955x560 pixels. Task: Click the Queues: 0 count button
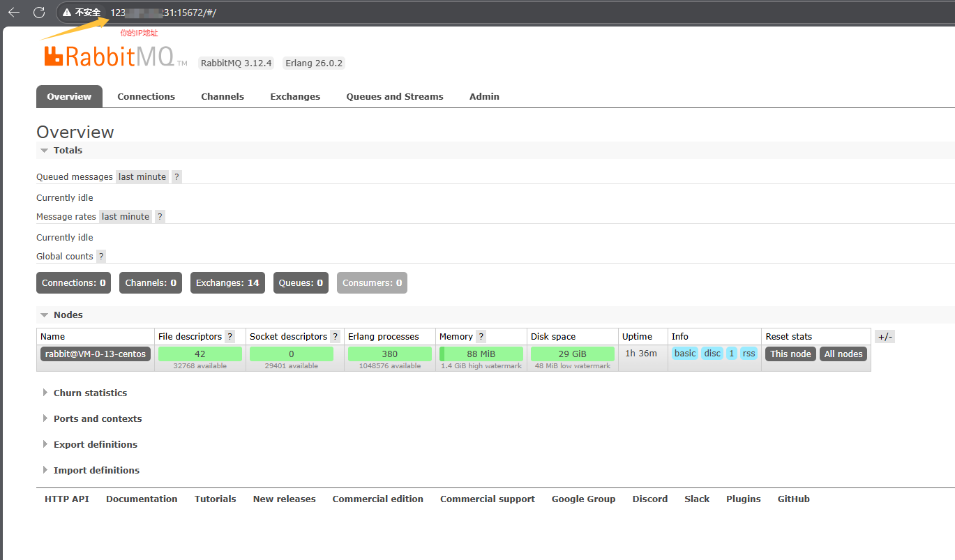[301, 282]
